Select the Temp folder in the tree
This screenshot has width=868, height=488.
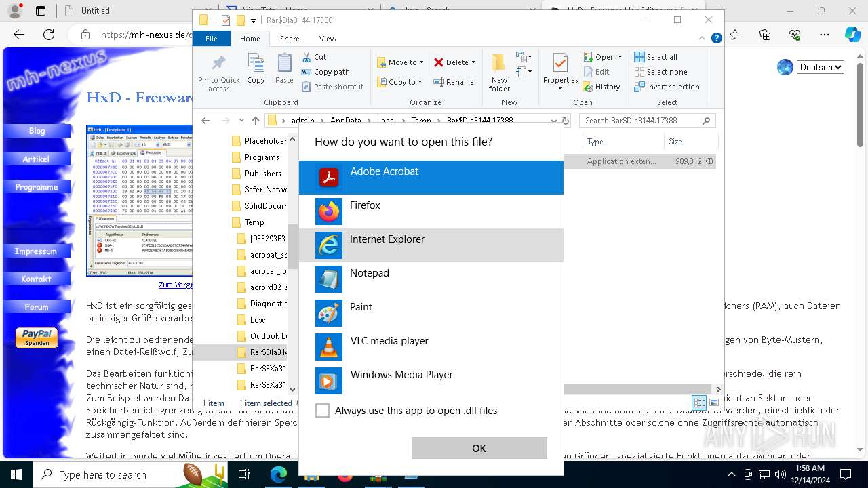click(x=248, y=222)
